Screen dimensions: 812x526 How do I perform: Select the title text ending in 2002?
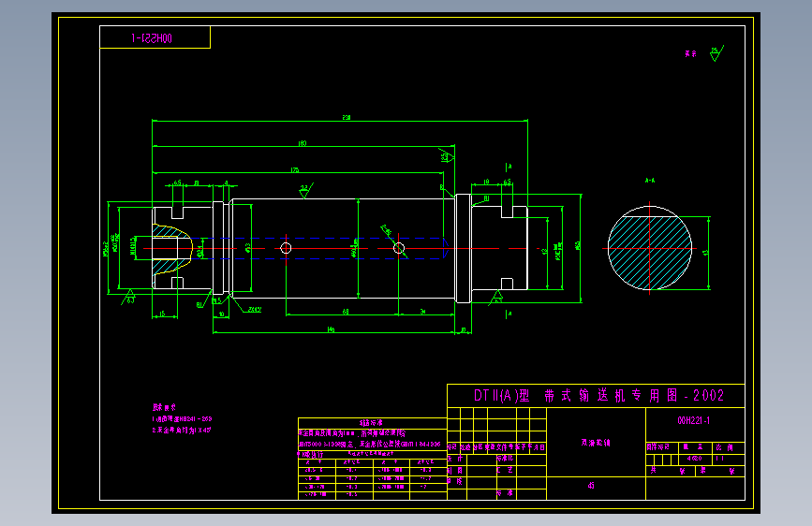click(598, 396)
